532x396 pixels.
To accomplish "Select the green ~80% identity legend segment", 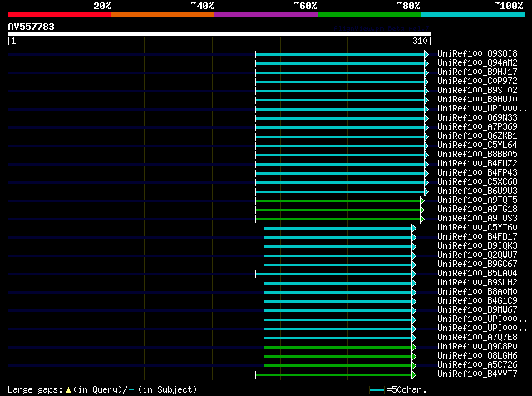I will 369,15.
